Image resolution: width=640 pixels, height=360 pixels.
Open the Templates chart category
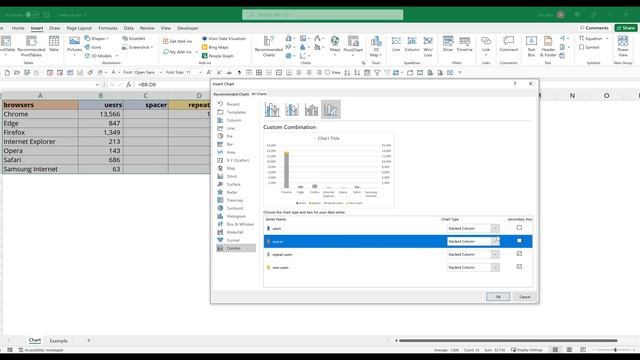[x=236, y=112]
